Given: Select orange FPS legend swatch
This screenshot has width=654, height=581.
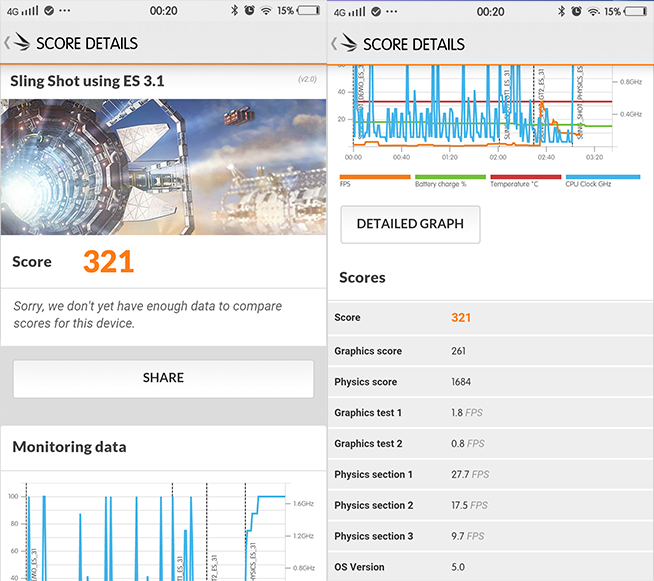Looking at the screenshot, I should point(375,177).
